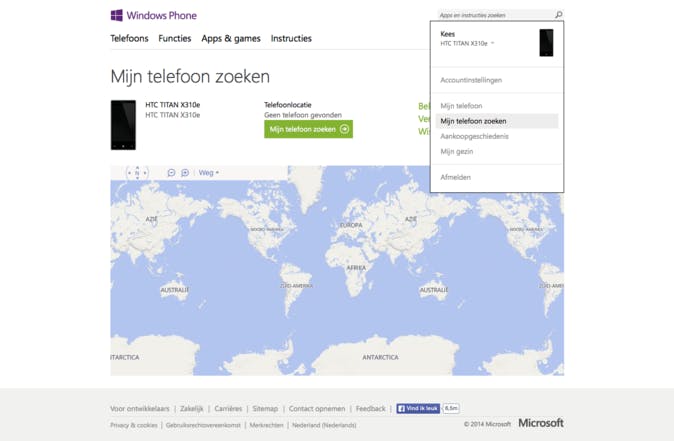Viewport: 674px width, 441px height.
Task: Click the phone thumbnail in account menu
Action: (x=546, y=42)
